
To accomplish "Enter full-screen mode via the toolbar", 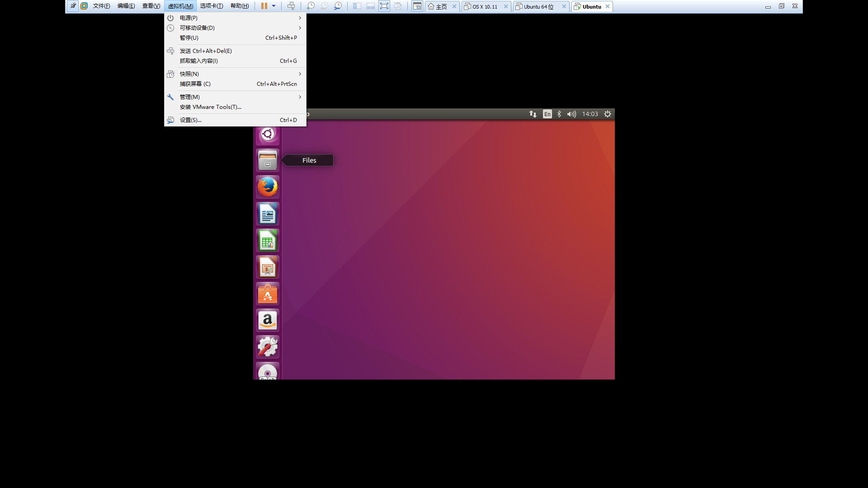I will [384, 6].
